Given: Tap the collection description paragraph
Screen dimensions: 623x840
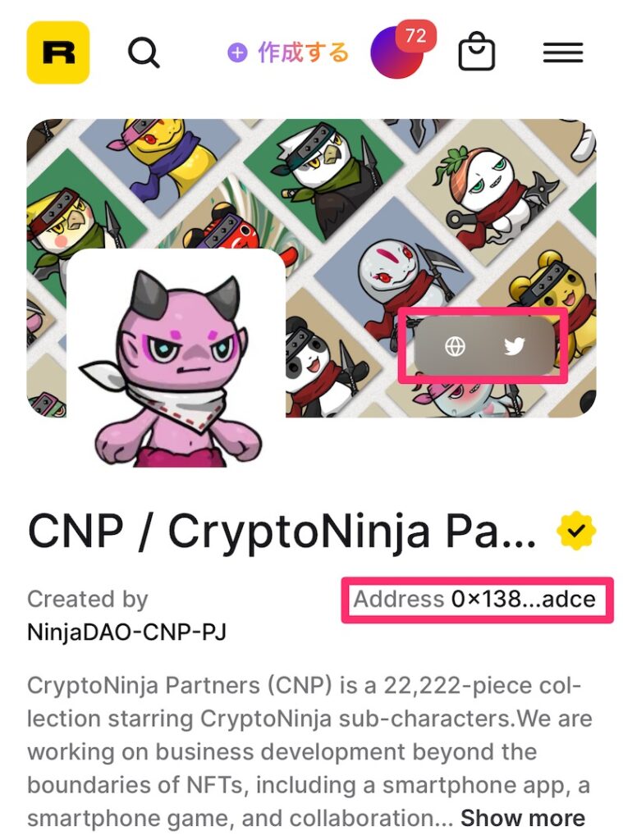Looking at the screenshot, I should (x=309, y=751).
